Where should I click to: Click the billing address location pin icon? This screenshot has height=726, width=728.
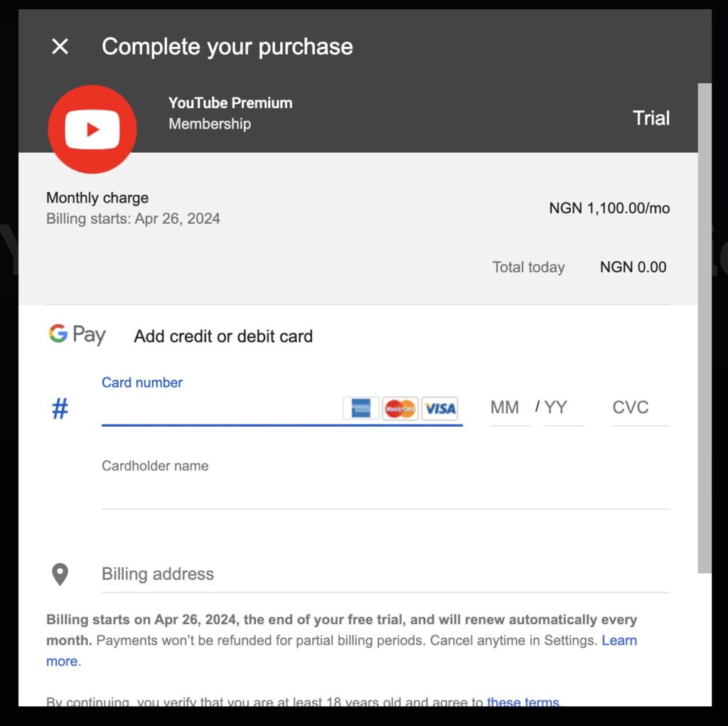point(60,574)
